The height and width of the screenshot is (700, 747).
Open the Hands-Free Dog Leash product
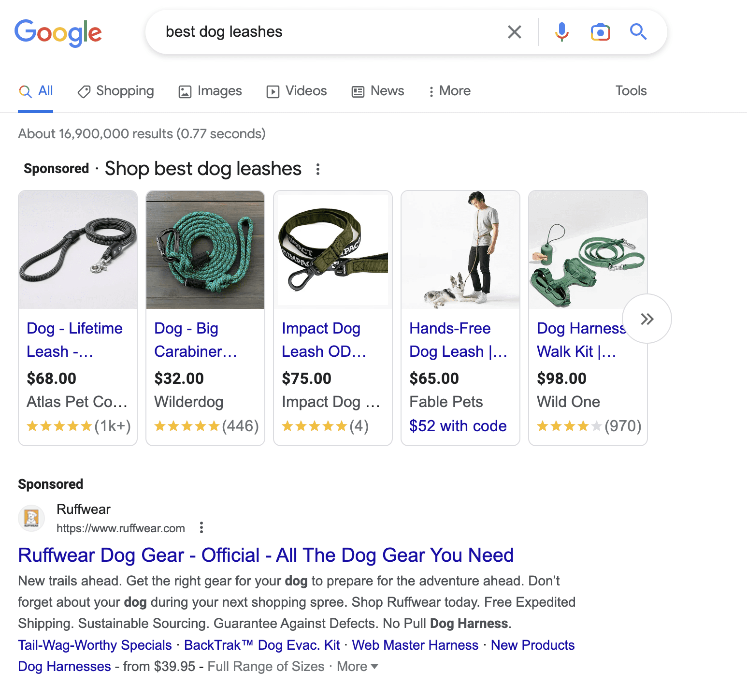[457, 340]
